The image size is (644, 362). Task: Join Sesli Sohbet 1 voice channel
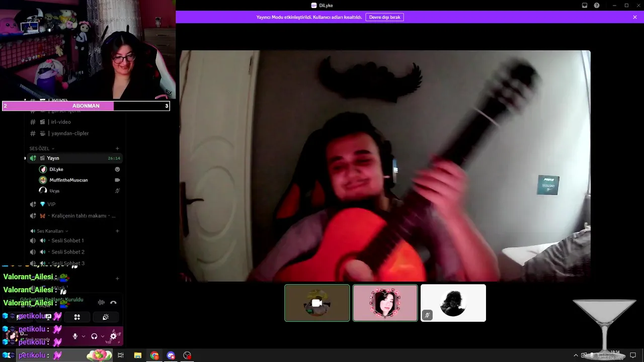point(74,240)
